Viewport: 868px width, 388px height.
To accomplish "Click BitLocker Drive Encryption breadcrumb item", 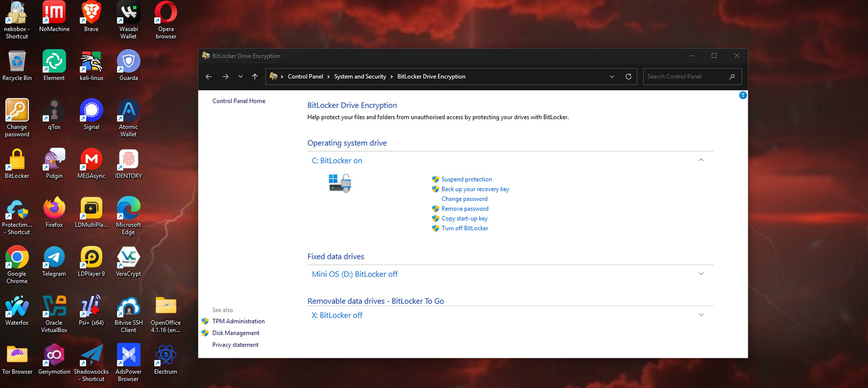I will 431,77.
